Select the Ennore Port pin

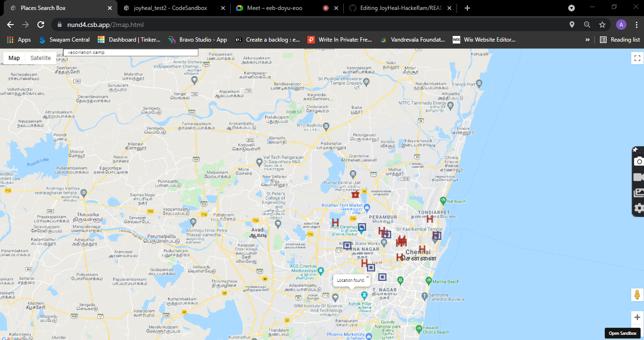(x=480, y=84)
